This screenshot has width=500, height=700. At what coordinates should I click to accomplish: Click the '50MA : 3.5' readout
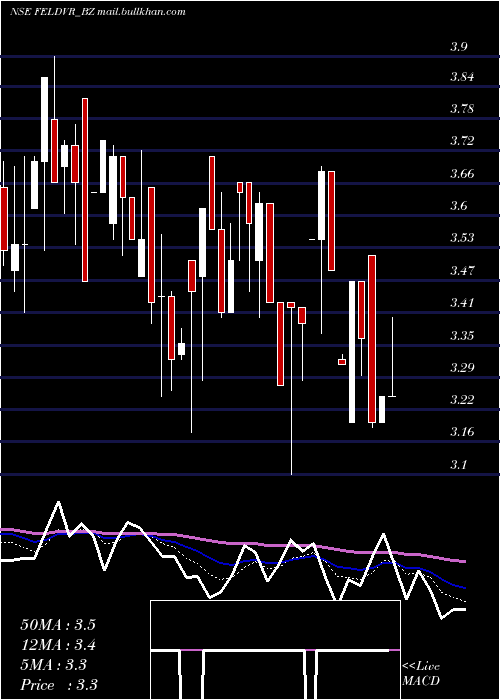58,625
